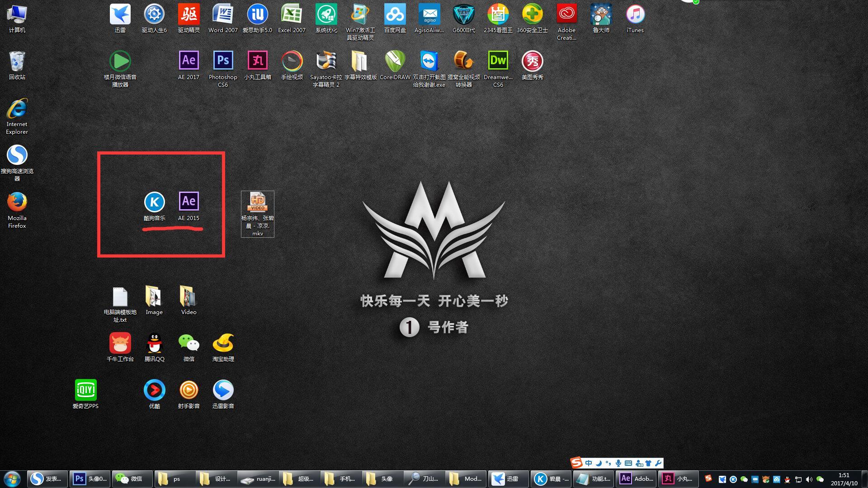Viewport: 868px width, 488px height.
Task: Open 驱动精灵 desktop icon
Action: (x=189, y=19)
